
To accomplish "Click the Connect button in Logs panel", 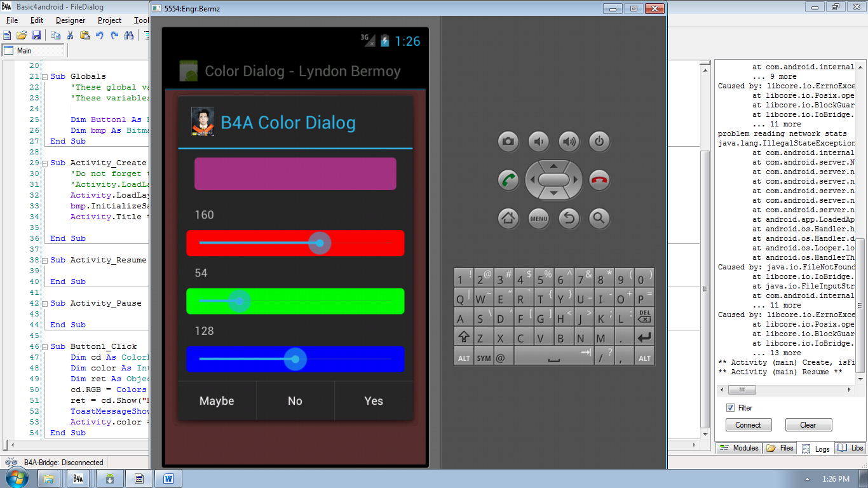I will click(x=749, y=425).
